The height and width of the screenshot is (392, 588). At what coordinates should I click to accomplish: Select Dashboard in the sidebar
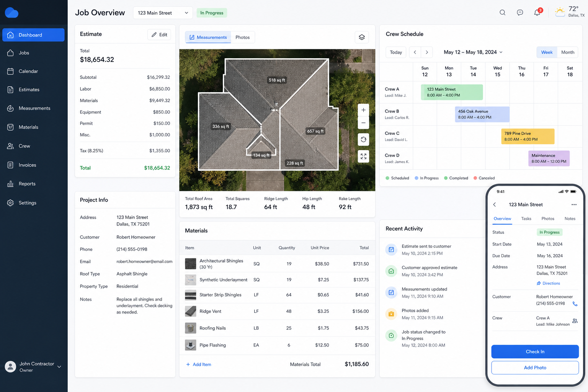click(33, 35)
